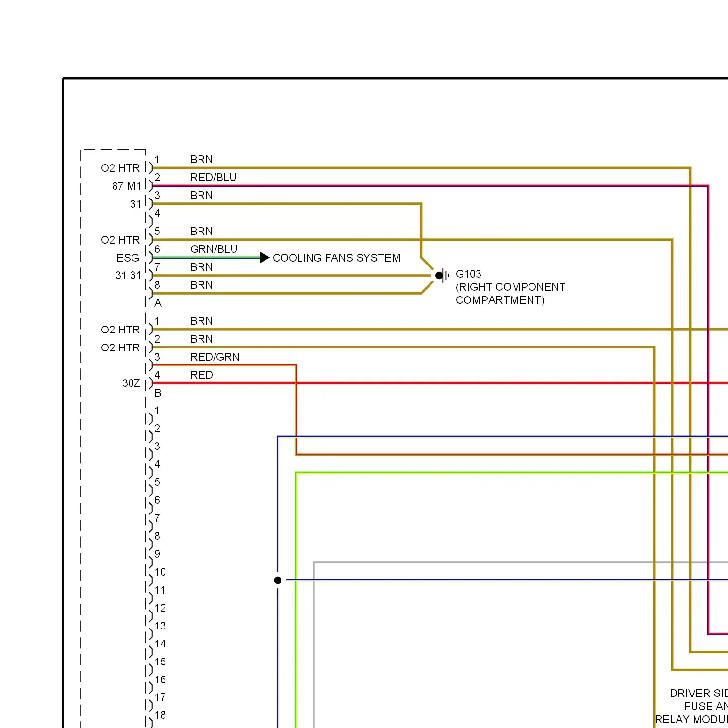The height and width of the screenshot is (728, 728).
Task: Click the RIGHT COMPONENT COMPARTMENT text
Action: (x=511, y=294)
